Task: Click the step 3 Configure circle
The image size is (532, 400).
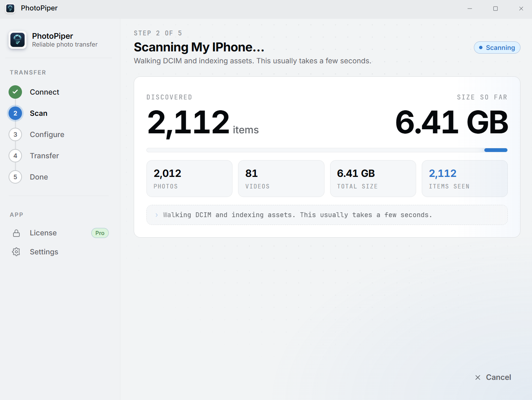Action: (x=15, y=134)
